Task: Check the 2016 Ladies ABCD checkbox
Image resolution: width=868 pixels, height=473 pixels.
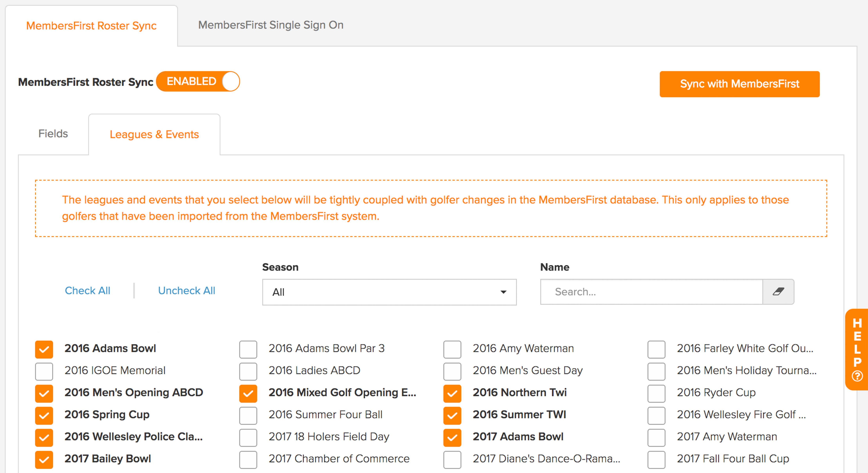Action: [248, 371]
